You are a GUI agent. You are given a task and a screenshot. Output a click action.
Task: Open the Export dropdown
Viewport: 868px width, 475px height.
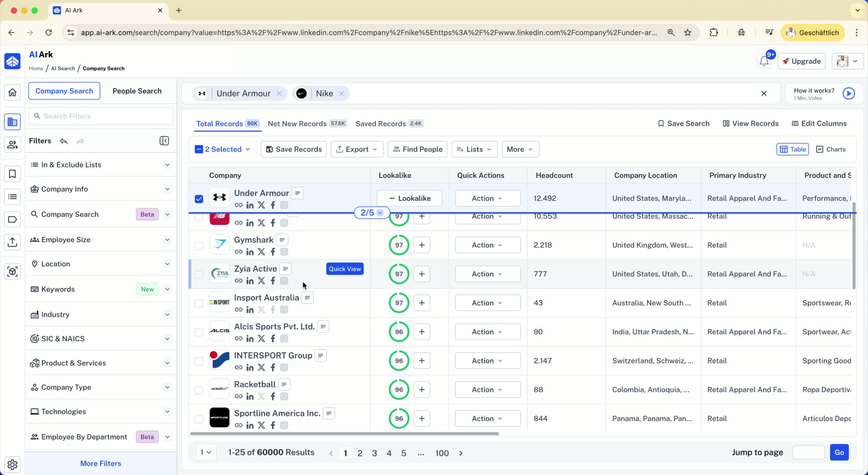tap(357, 149)
